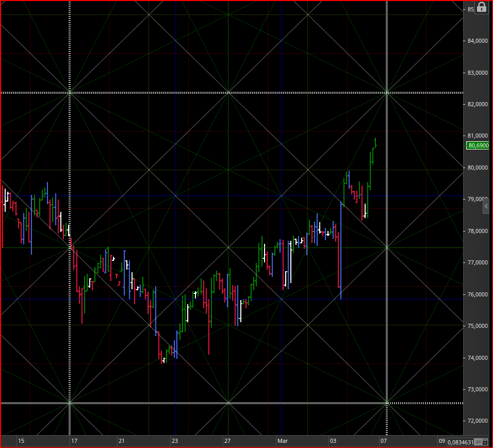Expand the side panel arrow on price axis
This screenshot has height=448, width=493.
pyautogui.click(x=486, y=207)
